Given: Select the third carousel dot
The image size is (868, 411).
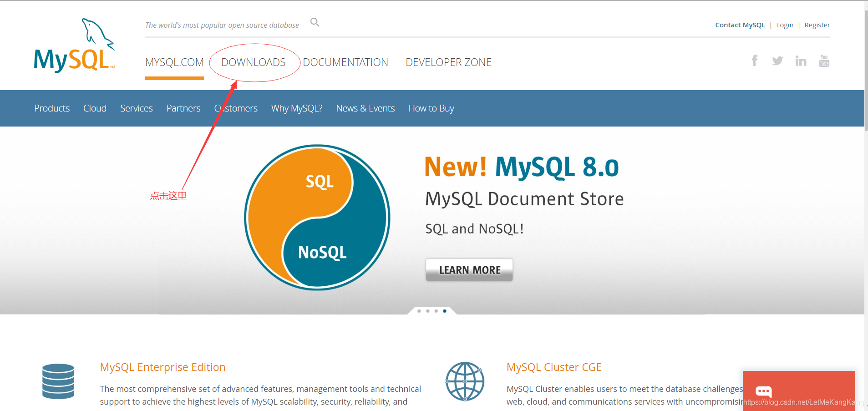Looking at the screenshot, I should click(436, 311).
